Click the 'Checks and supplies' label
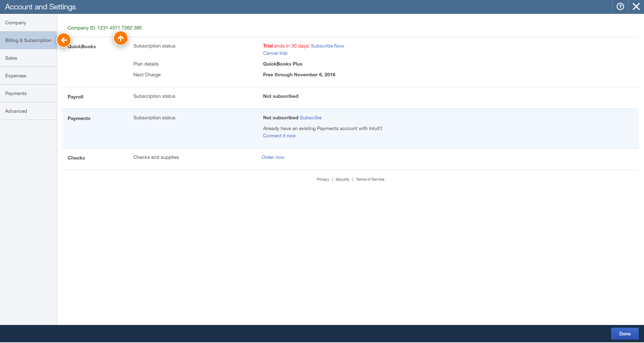This screenshot has height=343, width=644. [x=156, y=157]
